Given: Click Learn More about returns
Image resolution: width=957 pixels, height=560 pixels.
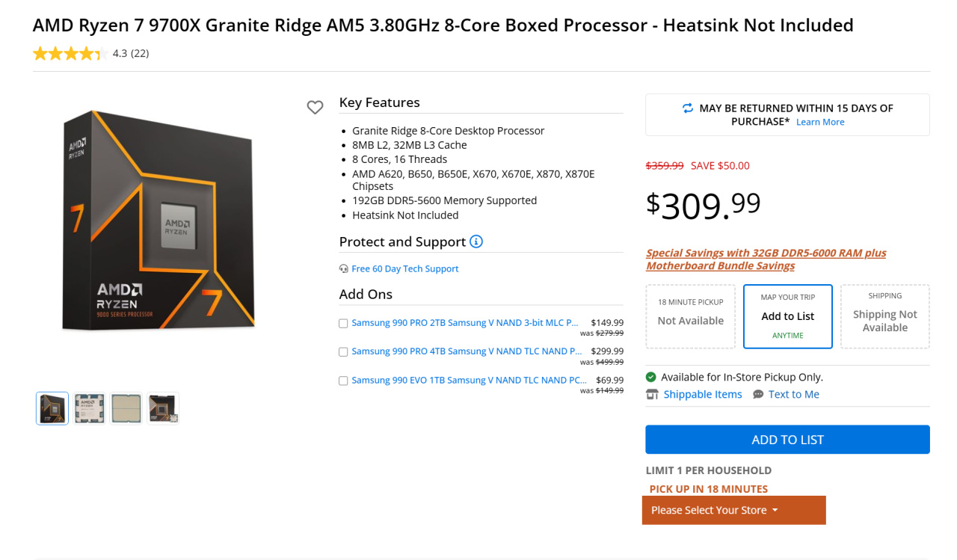Looking at the screenshot, I should (820, 122).
